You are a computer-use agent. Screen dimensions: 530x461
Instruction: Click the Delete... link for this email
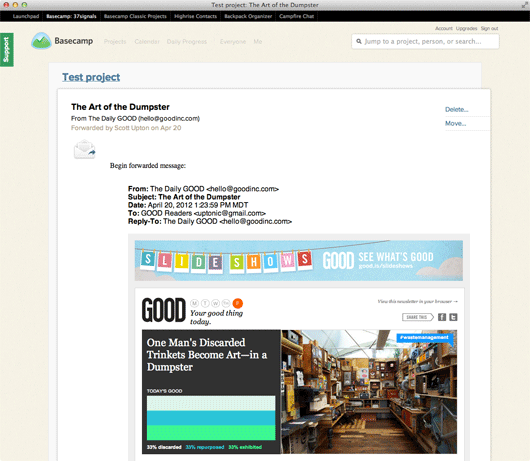[456, 110]
